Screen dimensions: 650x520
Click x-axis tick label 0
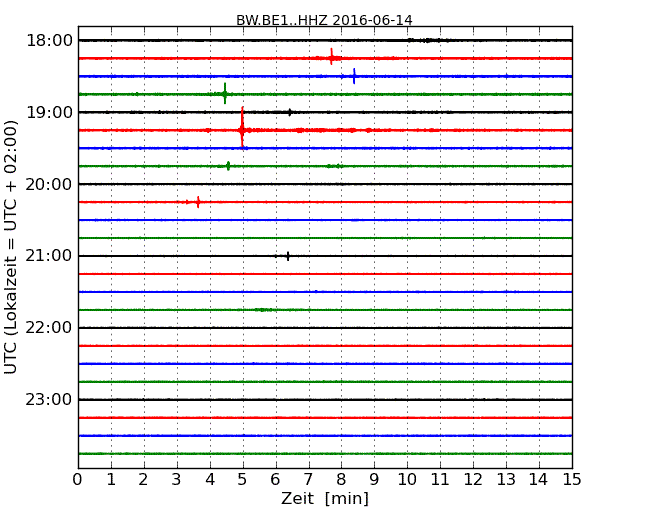[x=78, y=479]
